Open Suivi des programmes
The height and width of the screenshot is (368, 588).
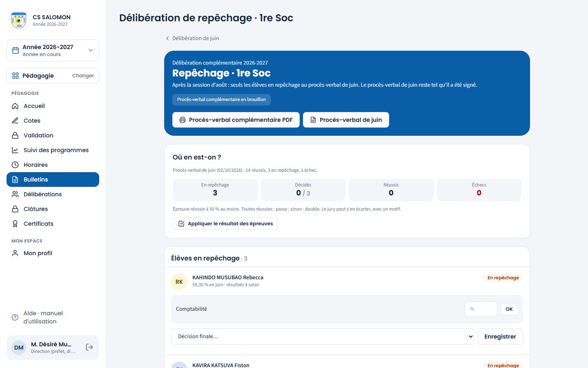pos(53,150)
